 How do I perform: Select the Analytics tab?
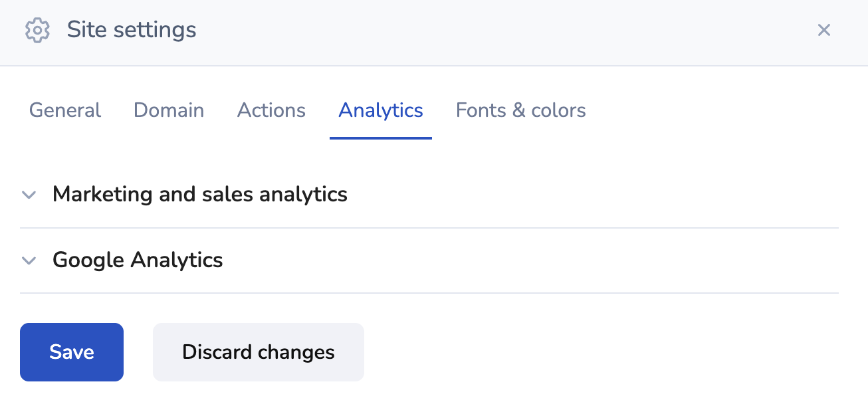click(x=381, y=110)
